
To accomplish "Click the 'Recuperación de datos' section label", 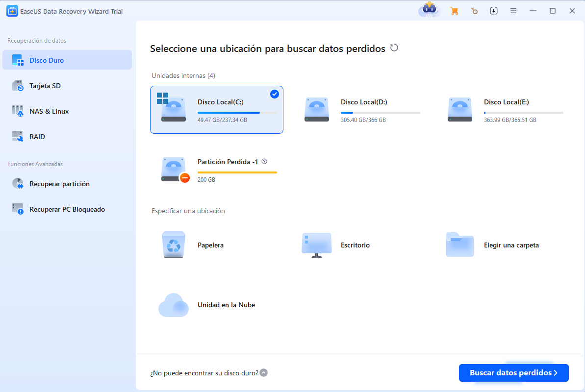I will click(37, 40).
